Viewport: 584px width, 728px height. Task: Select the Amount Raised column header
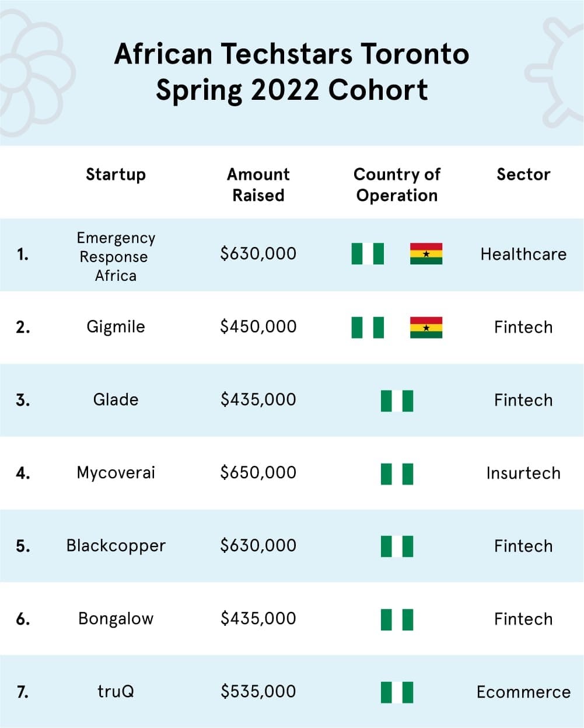point(258,184)
